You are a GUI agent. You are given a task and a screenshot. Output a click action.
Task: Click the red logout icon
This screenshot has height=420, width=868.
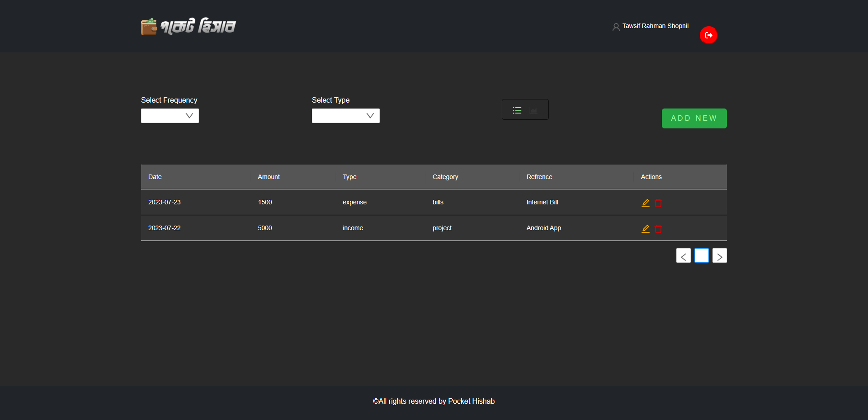point(708,35)
